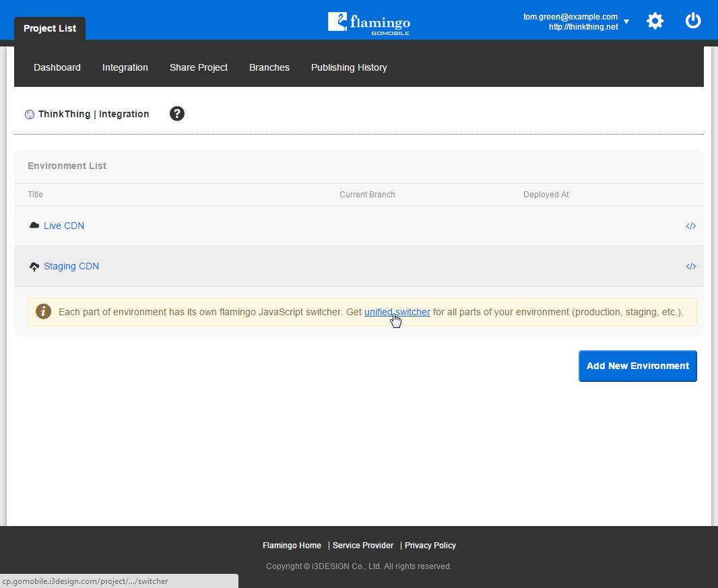Open the help question mark icon
This screenshot has height=588, width=718.
[x=176, y=114]
